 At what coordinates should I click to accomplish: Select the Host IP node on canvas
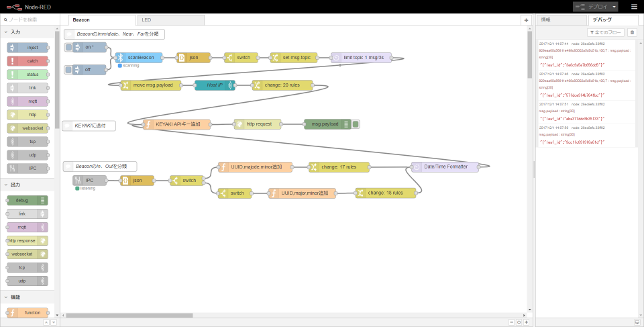215,85
